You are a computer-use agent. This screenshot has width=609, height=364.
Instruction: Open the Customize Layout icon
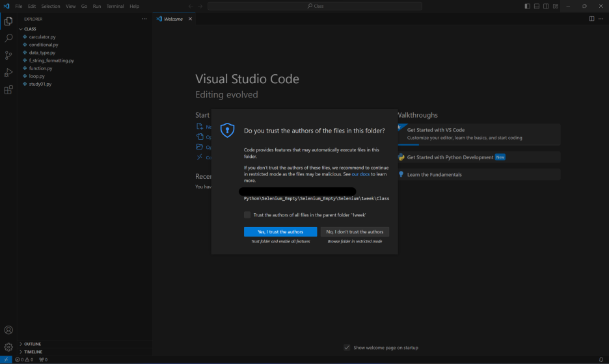(556, 6)
